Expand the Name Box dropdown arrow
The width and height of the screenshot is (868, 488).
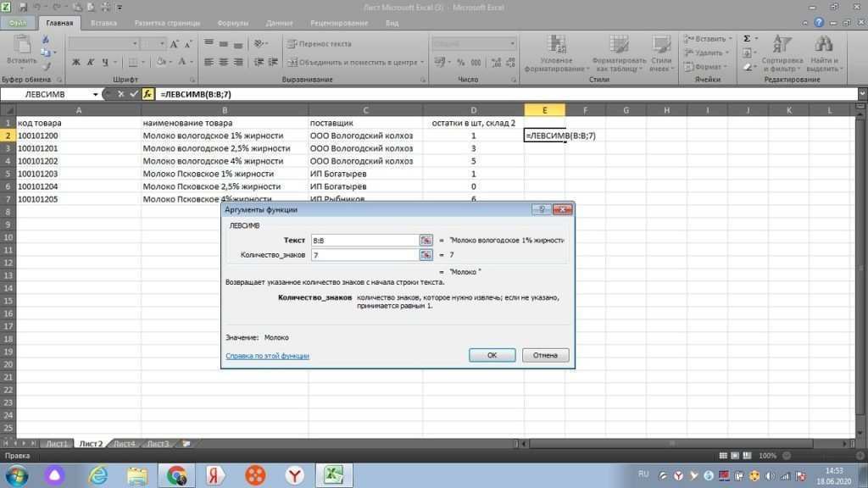93,94
